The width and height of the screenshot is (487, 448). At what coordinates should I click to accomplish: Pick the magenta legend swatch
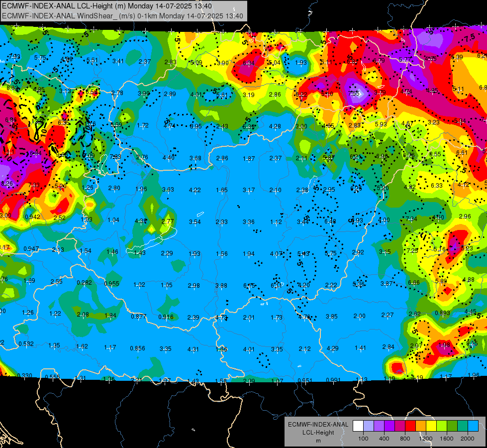click(400, 426)
